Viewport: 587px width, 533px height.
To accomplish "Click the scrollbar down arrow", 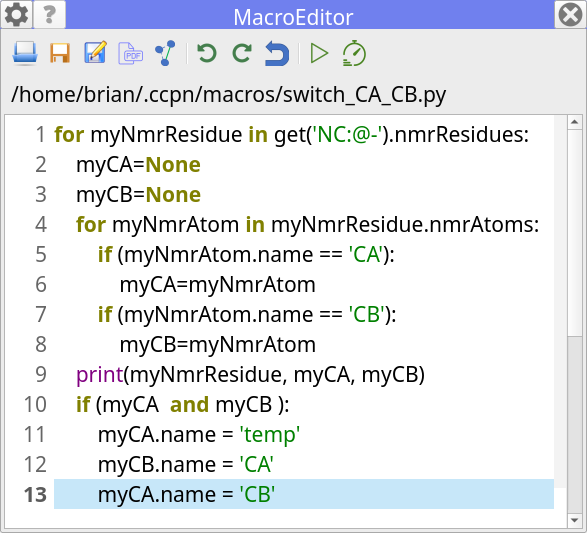I will pyautogui.click(x=575, y=520).
